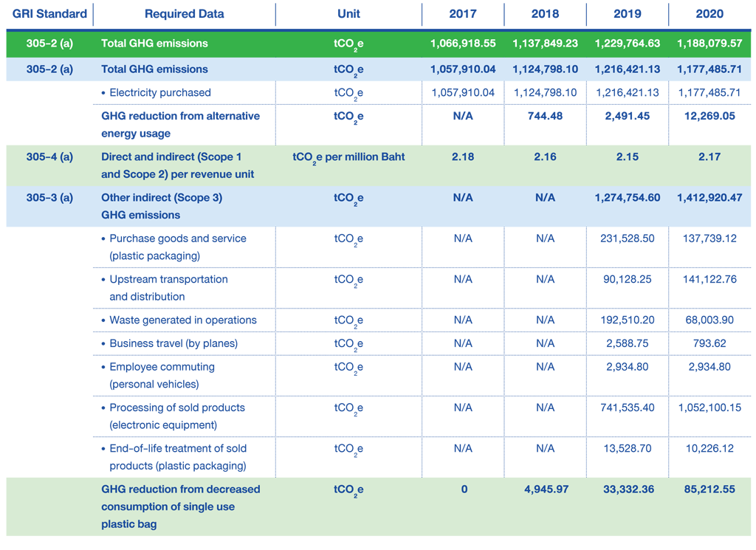
Task: Select the 2018 column header
Action: (x=545, y=13)
